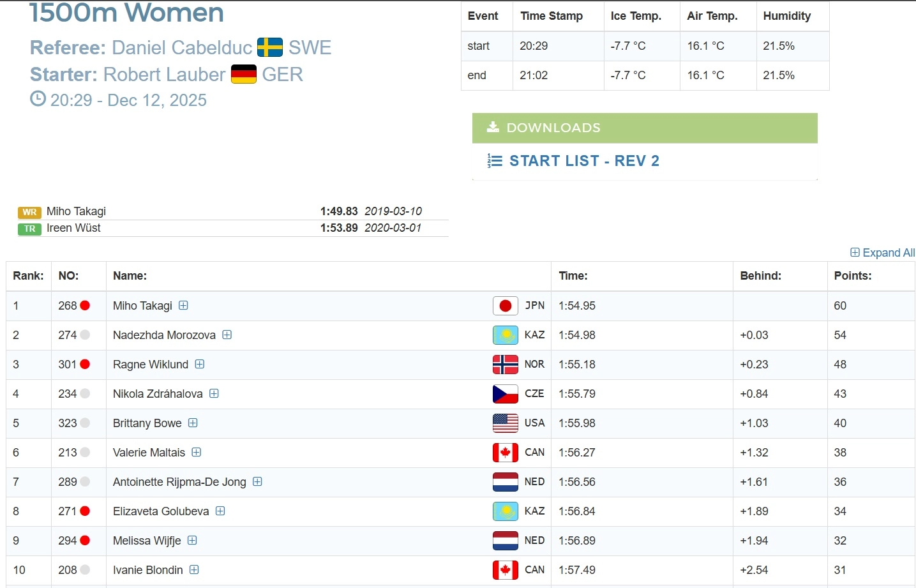Click the USA flag in Brittany Bowe's row

click(505, 423)
